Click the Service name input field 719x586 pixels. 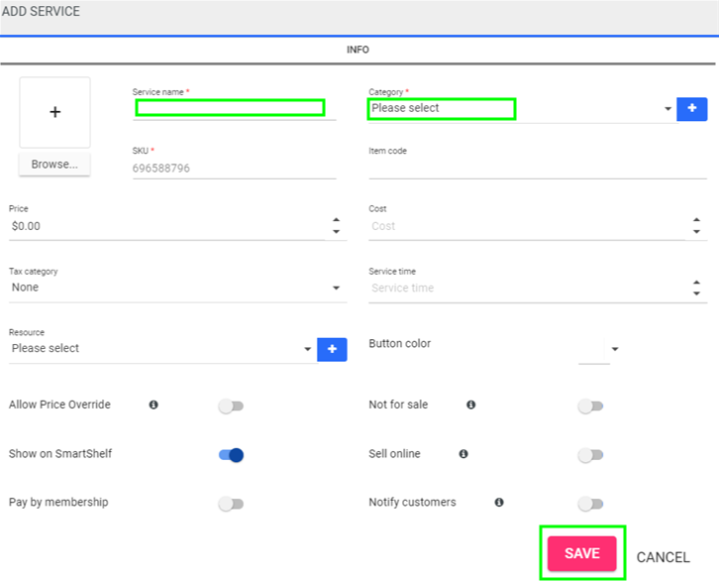coord(231,108)
